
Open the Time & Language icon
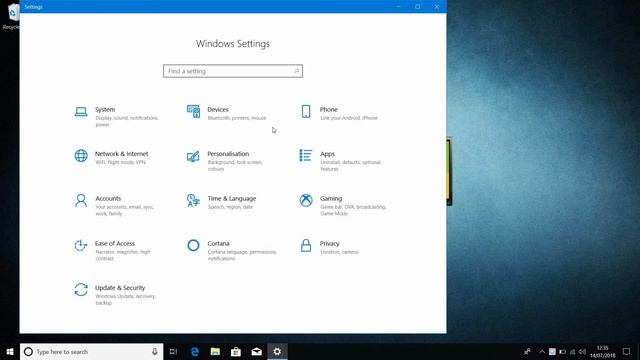193,200
